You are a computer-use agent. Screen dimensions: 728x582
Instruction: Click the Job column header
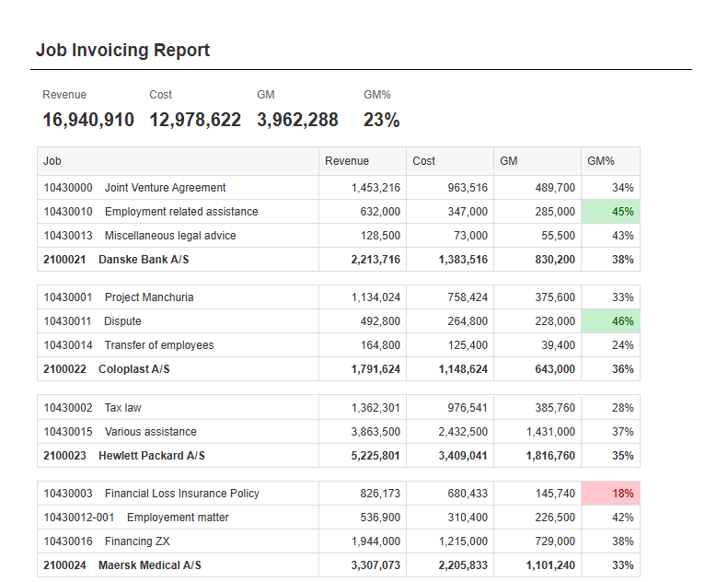(178, 161)
